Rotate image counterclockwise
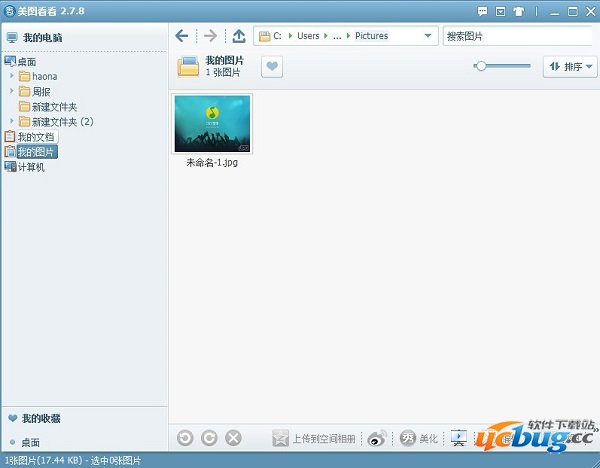The height and width of the screenshot is (468, 600). pyautogui.click(x=185, y=438)
